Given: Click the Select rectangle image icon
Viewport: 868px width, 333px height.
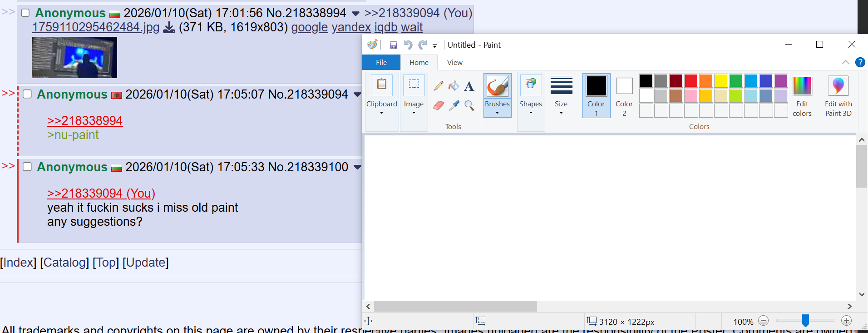Looking at the screenshot, I should [414, 85].
